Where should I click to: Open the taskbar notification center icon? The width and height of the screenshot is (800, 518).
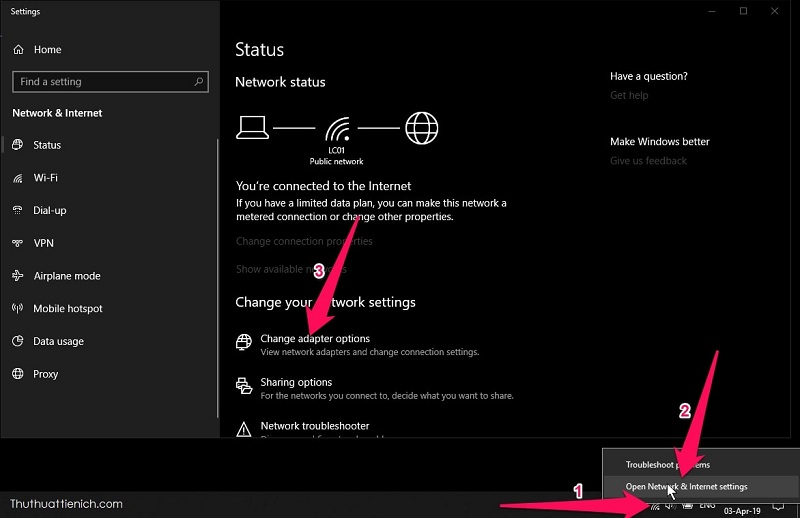(778, 506)
